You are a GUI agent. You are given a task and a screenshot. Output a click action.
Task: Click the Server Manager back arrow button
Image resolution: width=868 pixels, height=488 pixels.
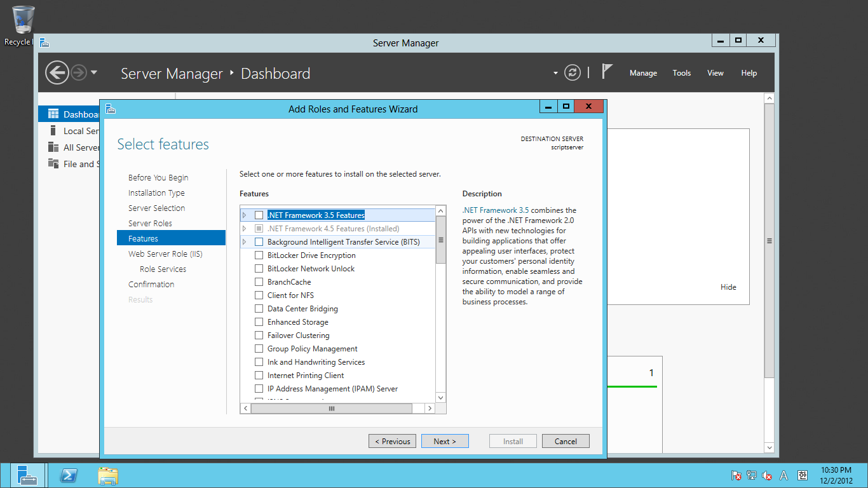click(x=57, y=72)
